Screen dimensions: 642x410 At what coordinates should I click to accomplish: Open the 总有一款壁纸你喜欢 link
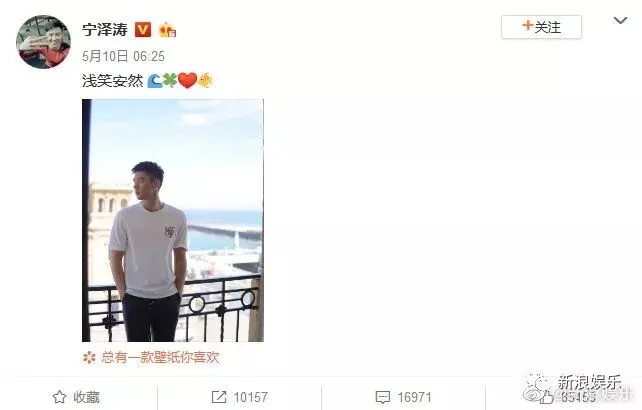coord(160,358)
